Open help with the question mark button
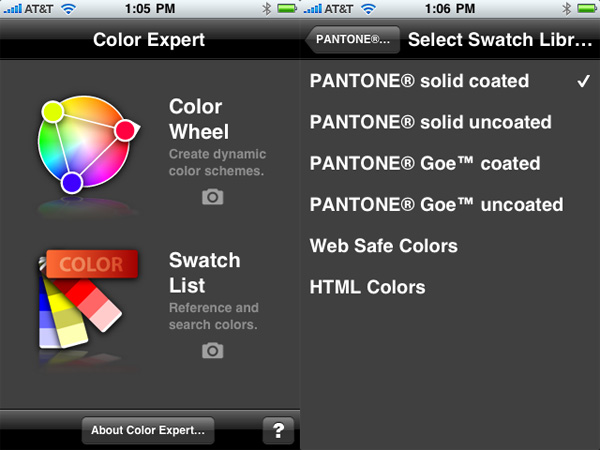600x450 pixels. pos(278,430)
